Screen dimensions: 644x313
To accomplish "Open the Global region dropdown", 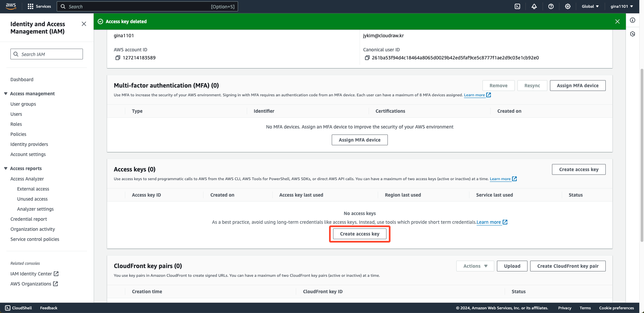I will [x=590, y=6].
